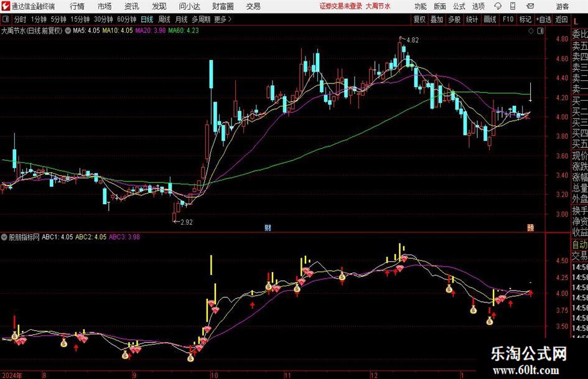Click the 通达信 red logo icon
Screen dimensions: 588x379
[5, 6]
